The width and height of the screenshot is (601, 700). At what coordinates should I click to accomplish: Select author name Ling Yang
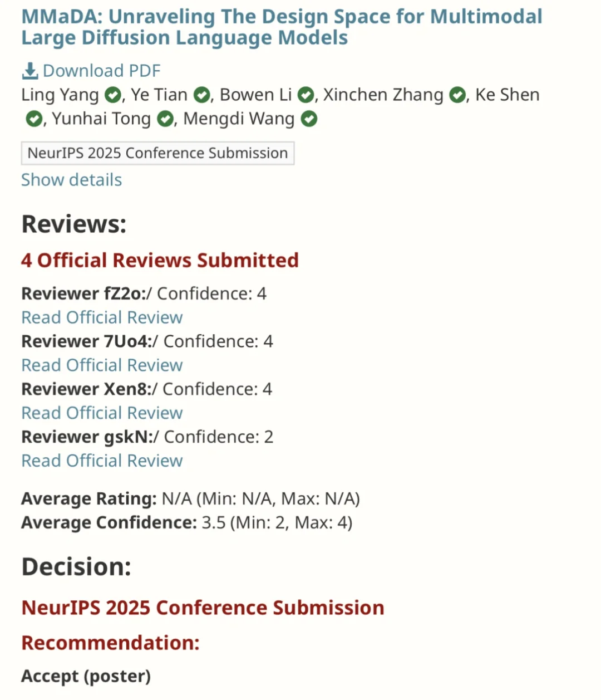tap(60, 95)
